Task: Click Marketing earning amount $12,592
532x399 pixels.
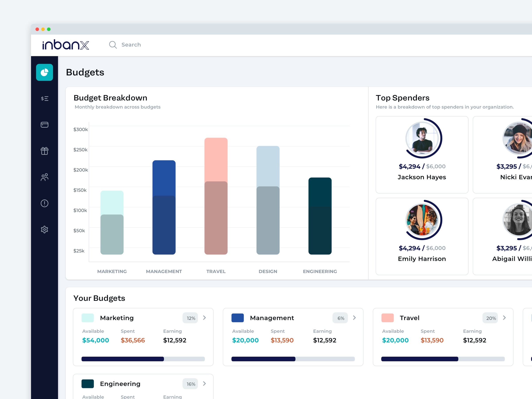Action: coord(175,340)
